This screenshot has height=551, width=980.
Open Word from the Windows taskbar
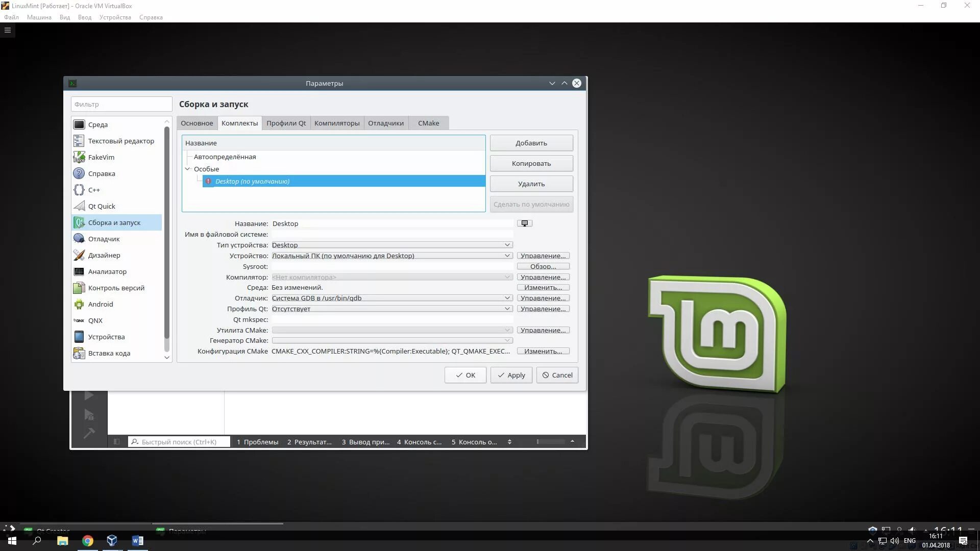tap(137, 541)
